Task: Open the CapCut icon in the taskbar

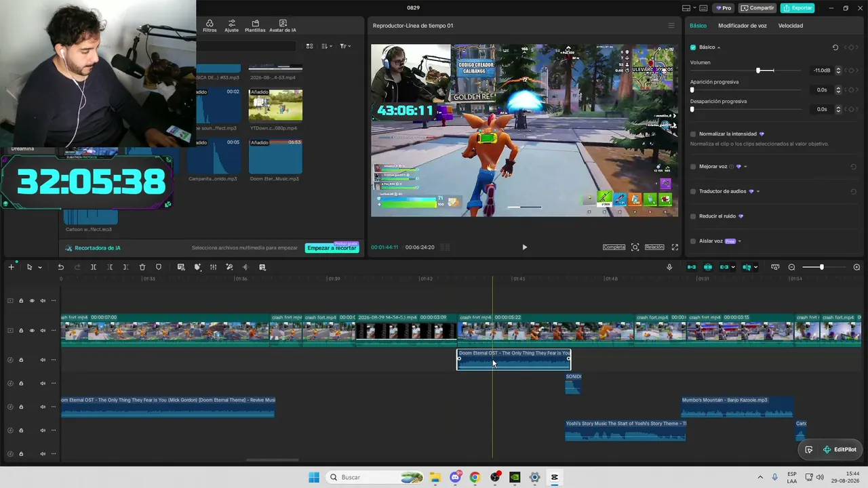Action: pos(554,477)
